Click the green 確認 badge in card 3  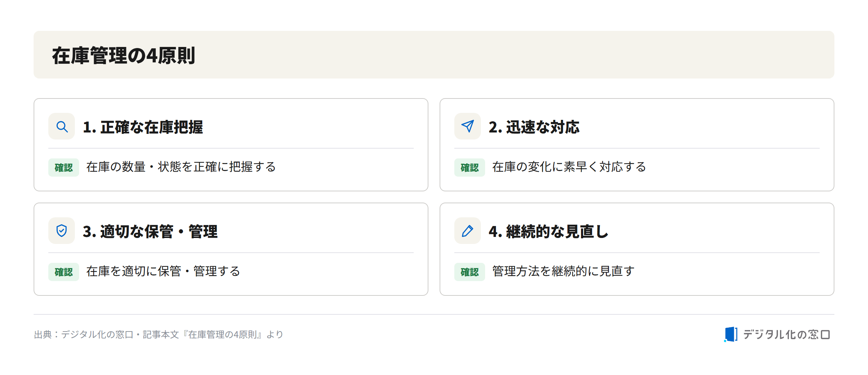(64, 272)
